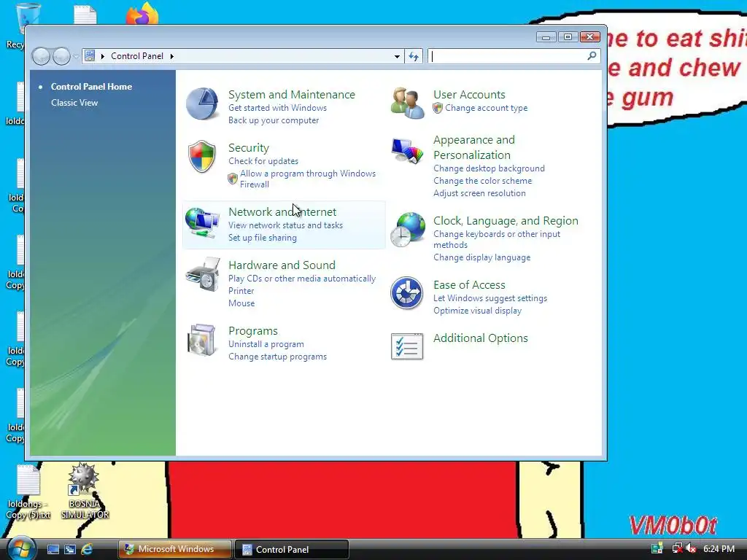Expand the arrow after Control Panel breadcrumb
This screenshot has width=747, height=560.
coord(172,56)
